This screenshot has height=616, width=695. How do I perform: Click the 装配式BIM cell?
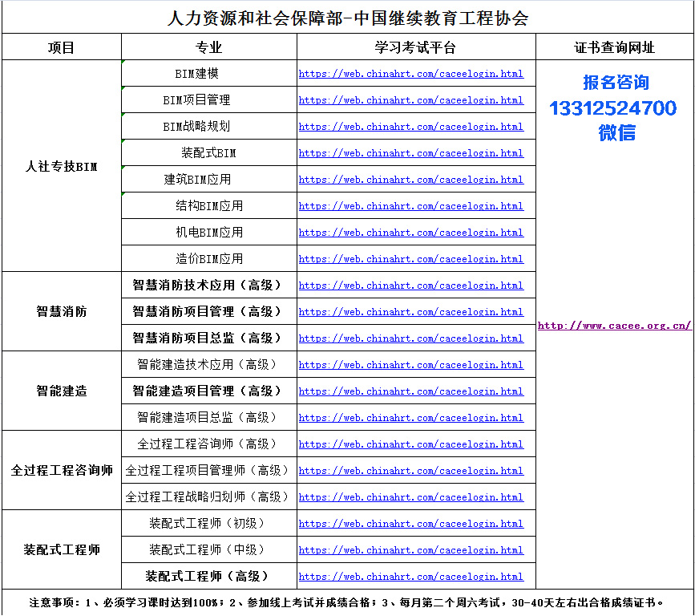[x=208, y=152]
